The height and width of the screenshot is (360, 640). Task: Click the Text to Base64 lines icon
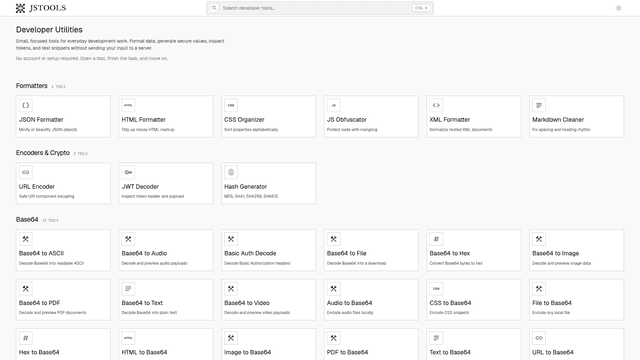[x=436, y=338]
